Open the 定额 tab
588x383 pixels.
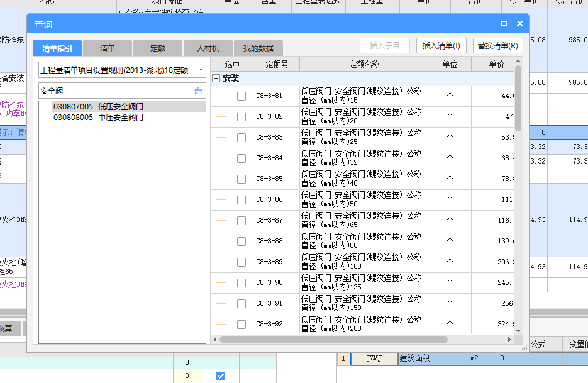coord(158,48)
